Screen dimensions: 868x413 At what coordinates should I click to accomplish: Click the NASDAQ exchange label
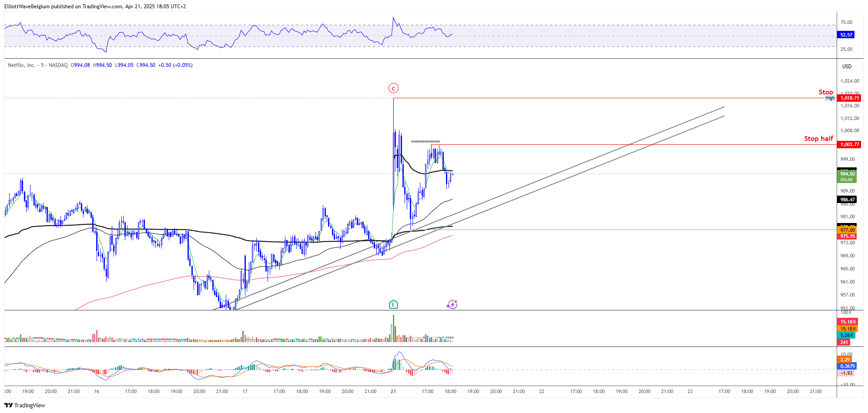[x=58, y=65]
